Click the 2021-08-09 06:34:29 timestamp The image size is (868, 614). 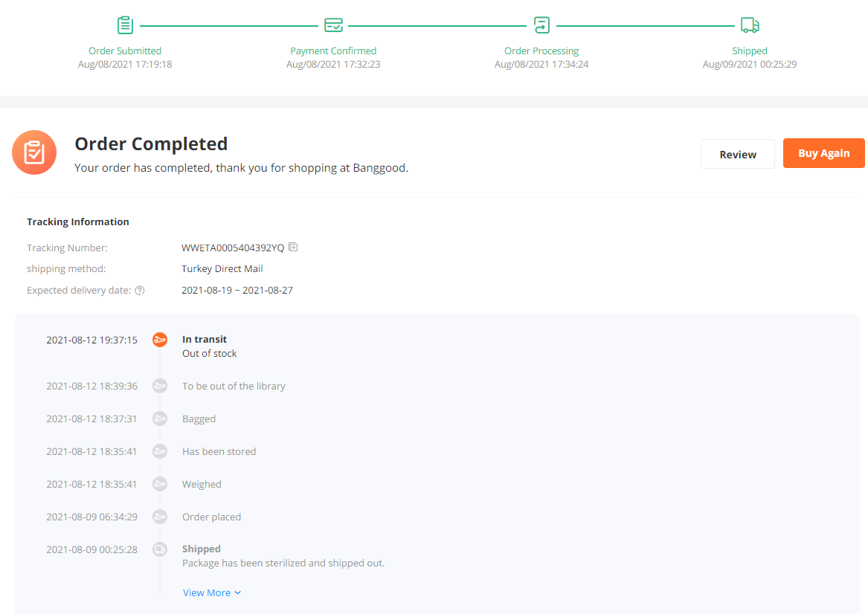coord(92,517)
